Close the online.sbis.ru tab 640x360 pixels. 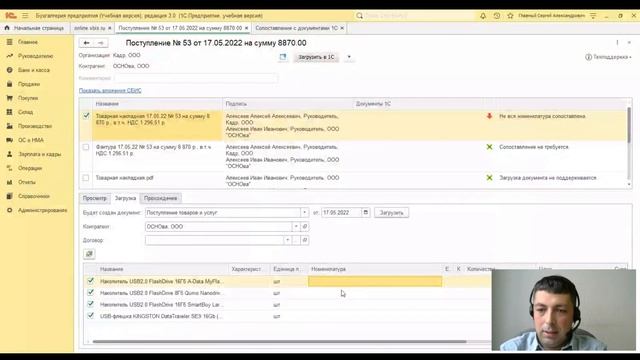(x=110, y=28)
